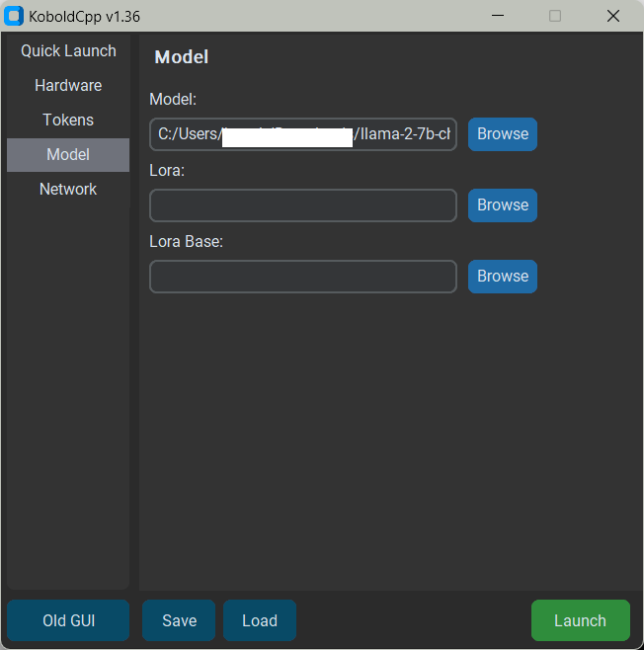Browse for a Lora Base file
This screenshot has height=650, width=644.
coord(503,277)
